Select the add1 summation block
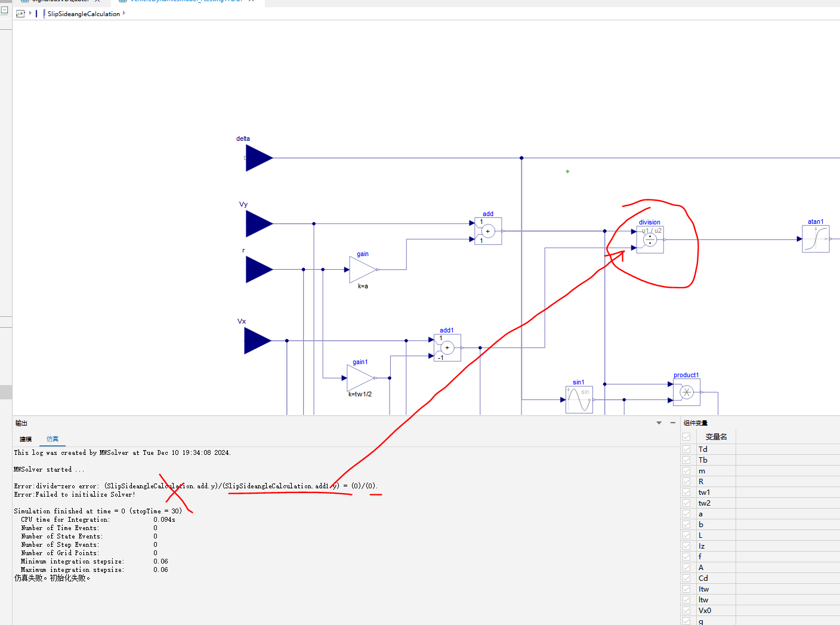 [x=447, y=347]
